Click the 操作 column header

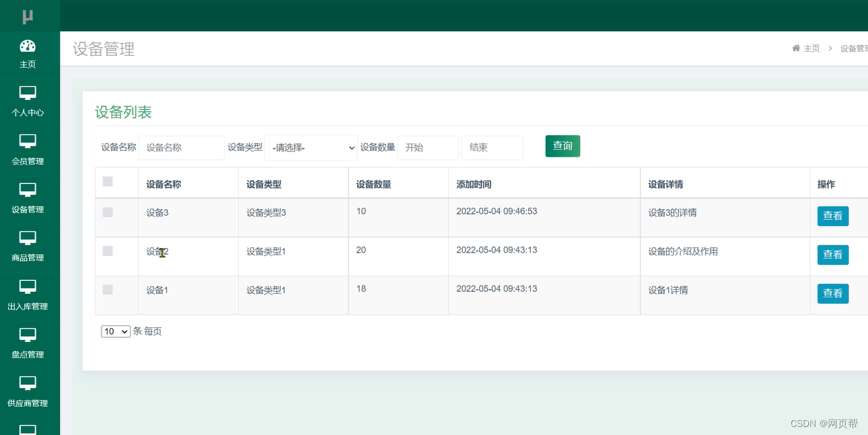point(826,184)
